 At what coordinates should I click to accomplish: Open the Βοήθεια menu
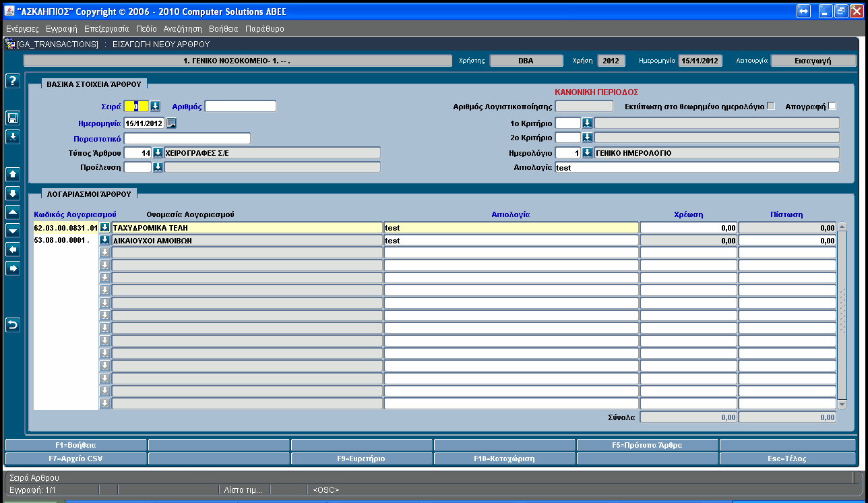pos(224,29)
